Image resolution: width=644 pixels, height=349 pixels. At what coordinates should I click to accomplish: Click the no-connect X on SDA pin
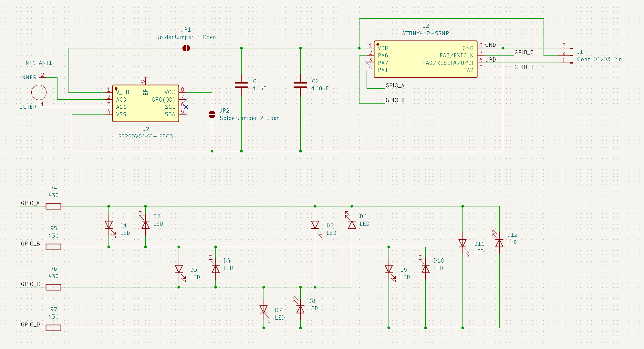[x=186, y=115]
